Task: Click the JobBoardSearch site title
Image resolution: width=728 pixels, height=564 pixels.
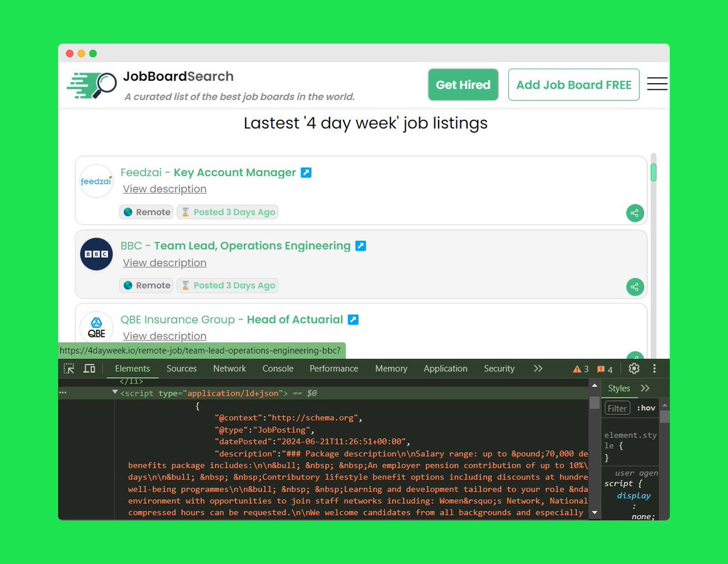Action: coord(178,76)
